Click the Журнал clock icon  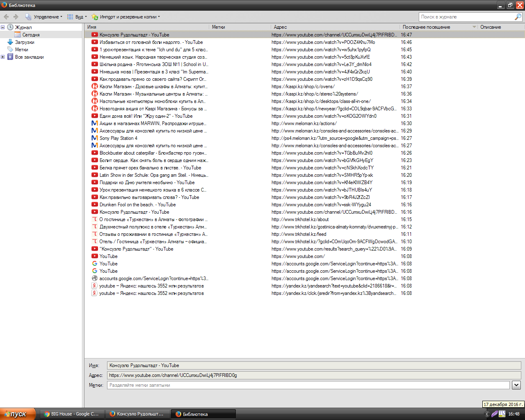coord(10,27)
